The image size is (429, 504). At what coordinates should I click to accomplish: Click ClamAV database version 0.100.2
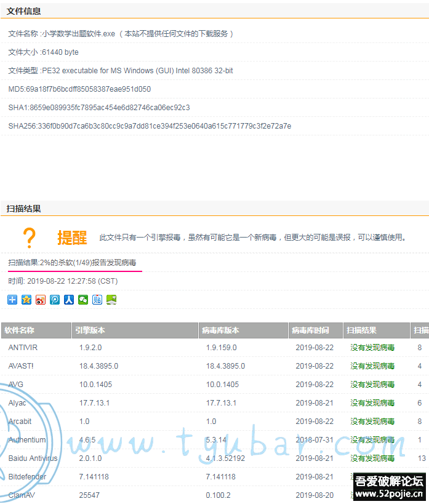(218, 495)
